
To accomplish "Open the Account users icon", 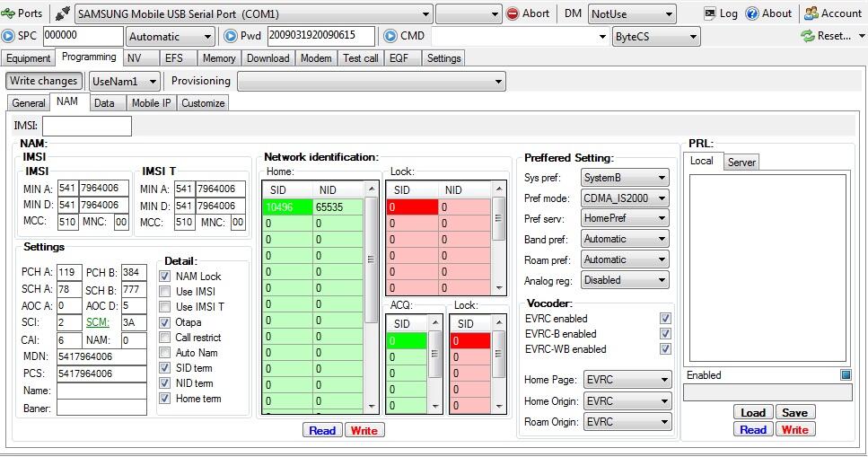I will 811,13.
